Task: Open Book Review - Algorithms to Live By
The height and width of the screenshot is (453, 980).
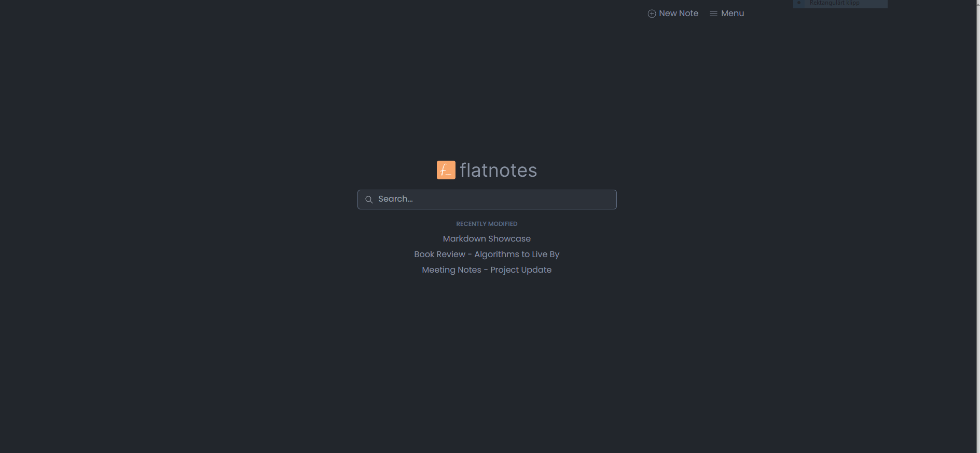Action: 487,254
